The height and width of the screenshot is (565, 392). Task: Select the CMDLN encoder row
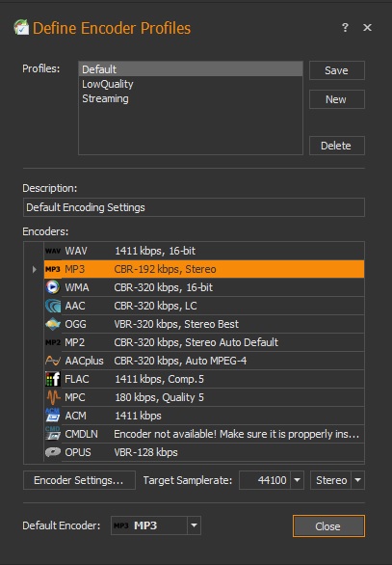coord(204,434)
